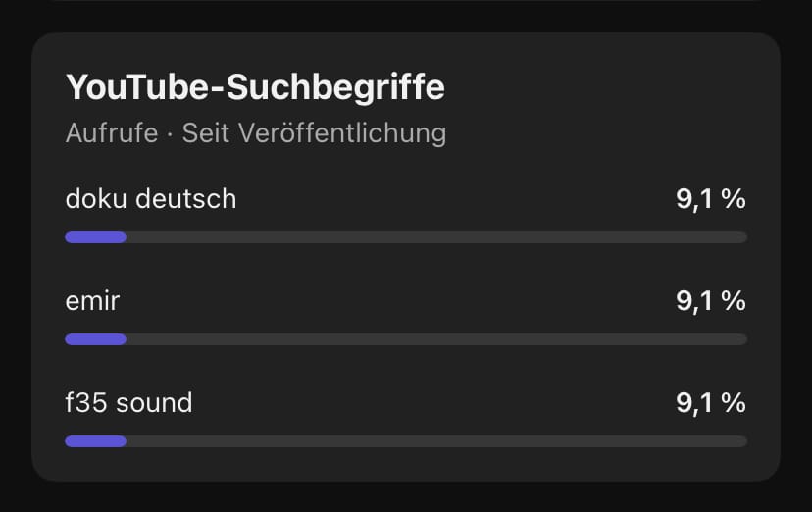Viewport: 812px width, 512px height.
Task: Click the 9,1 % value for doku deutsch
Action: click(710, 199)
